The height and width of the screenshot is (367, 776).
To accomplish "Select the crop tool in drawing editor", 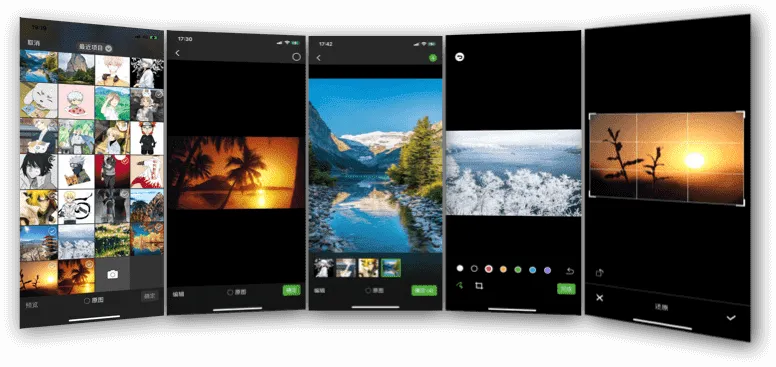I will point(479,286).
